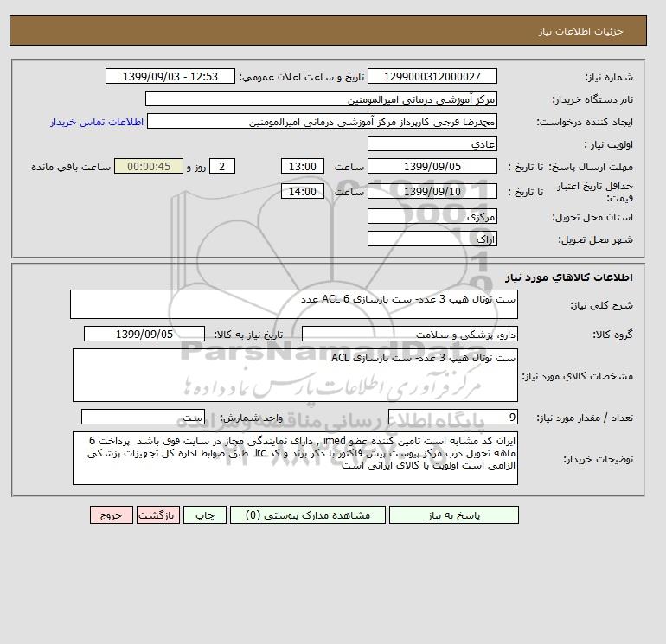
Task: Open اطلاعات تماس خریدار link
Action: 97,122
